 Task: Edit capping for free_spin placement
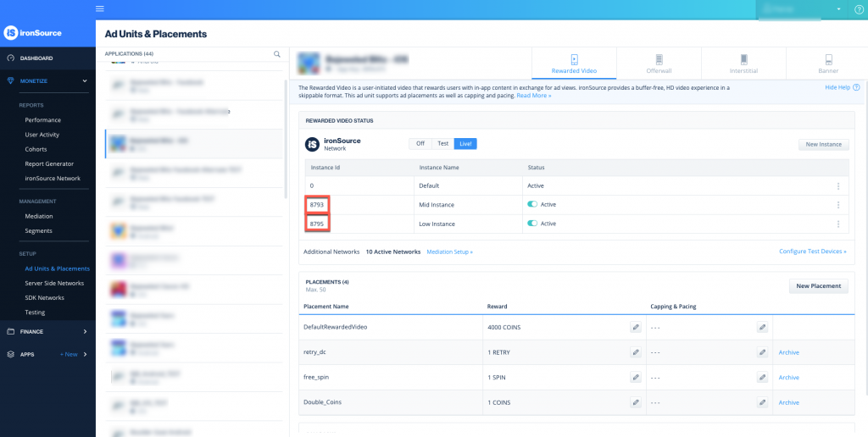[x=762, y=377]
